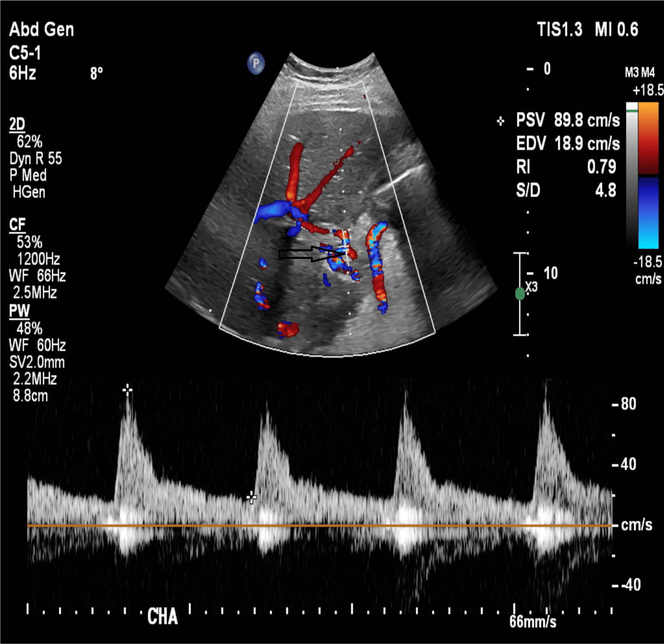Click the TIS1.3 thermal index readout

[x=560, y=29]
